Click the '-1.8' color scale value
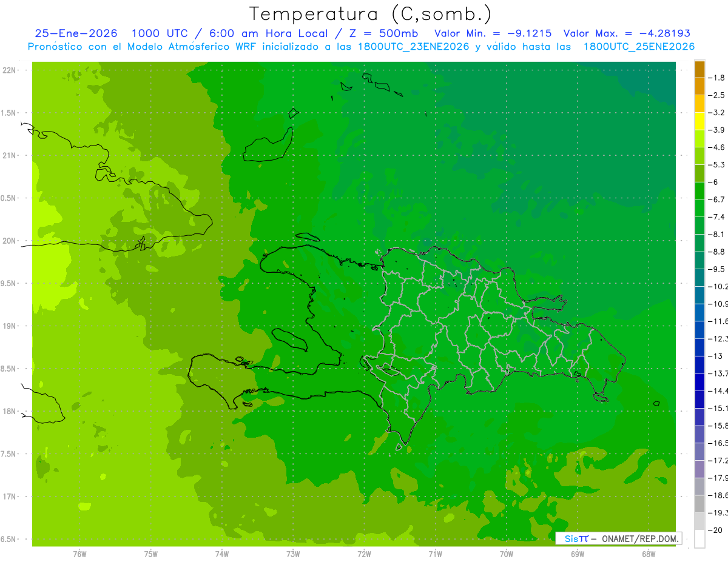This screenshot has height=562, width=728. (x=717, y=78)
